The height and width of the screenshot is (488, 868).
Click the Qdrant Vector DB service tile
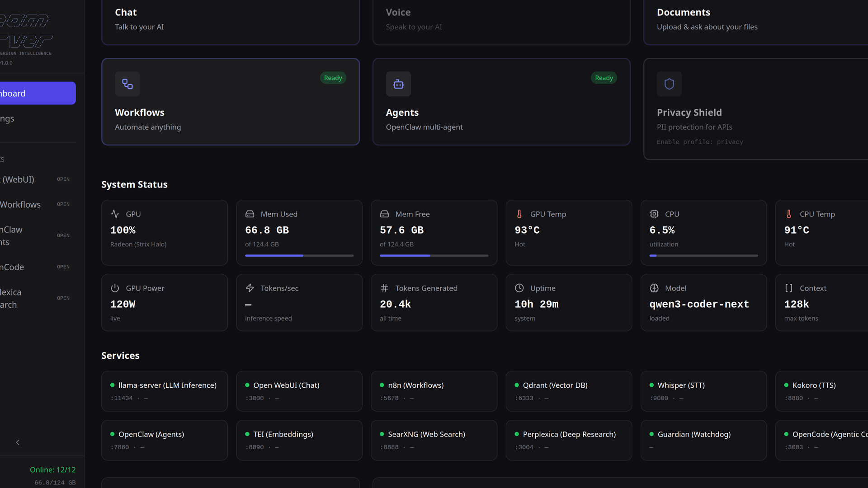[568, 391]
